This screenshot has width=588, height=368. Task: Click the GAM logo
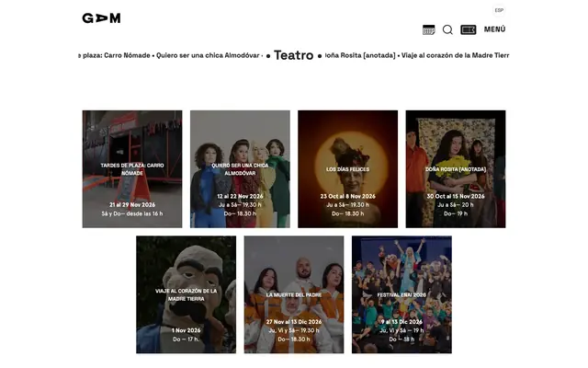[x=101, y=18]
